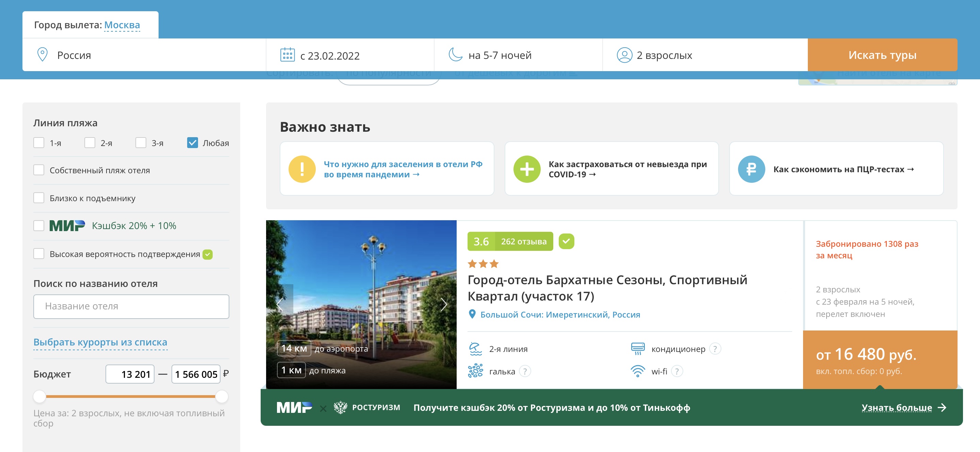Click the minimum budget field 13 201
Viewport: 980px width, 452px height.
click(130, 374)
